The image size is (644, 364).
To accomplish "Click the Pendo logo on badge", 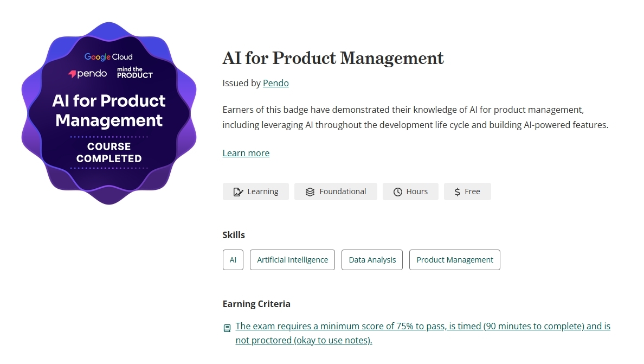I will pos(87,74).
